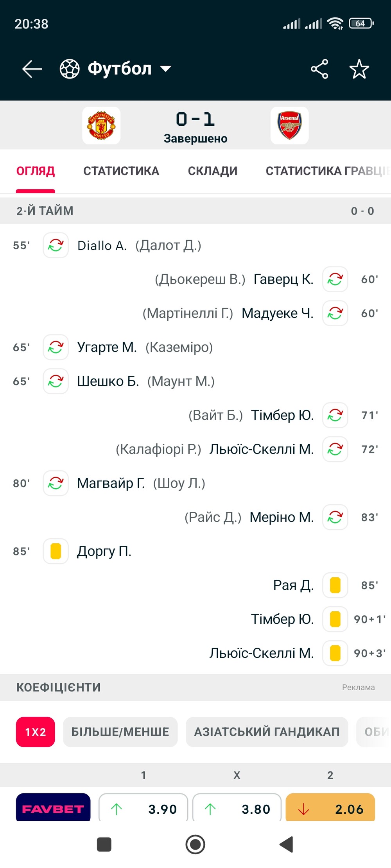Open the Футбол sport dropdown
Screen dimensions: 391x868
(116, 69)
